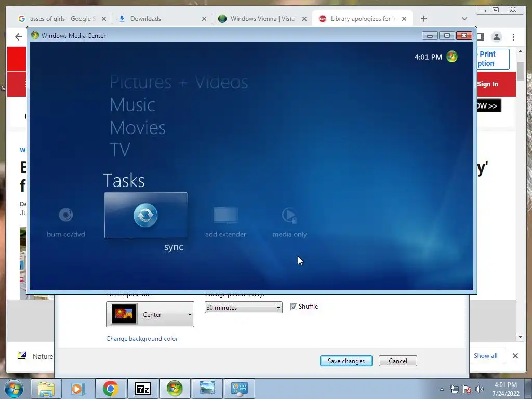
Task: Open Chrome profile avatar icon
Action: coord(496,37)
